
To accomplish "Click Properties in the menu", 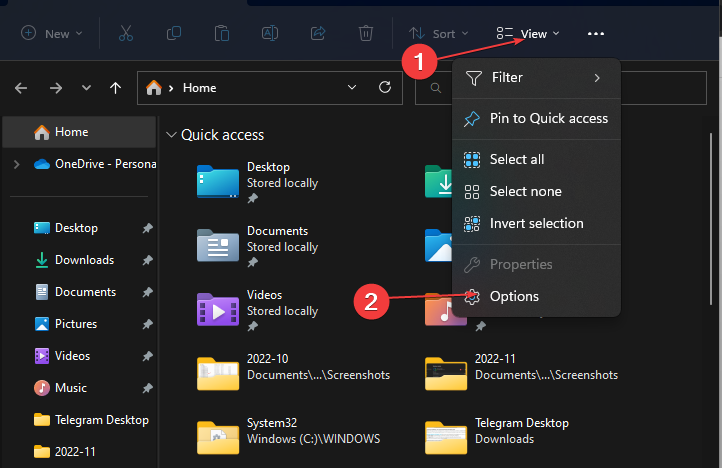I will pyautogui.click(x=536, y=264).
